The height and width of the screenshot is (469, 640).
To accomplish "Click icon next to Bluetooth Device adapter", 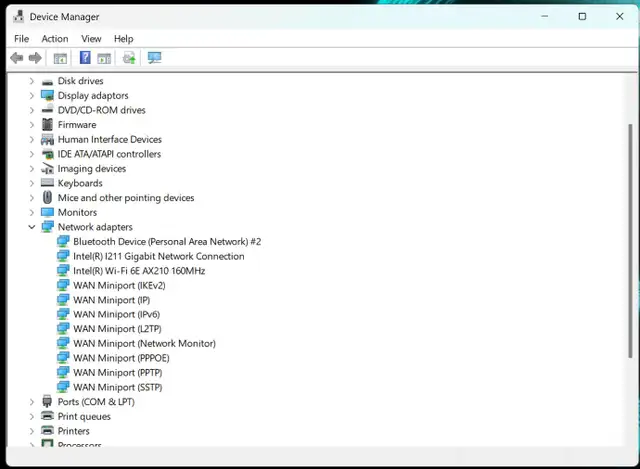I will coord(63,242).
